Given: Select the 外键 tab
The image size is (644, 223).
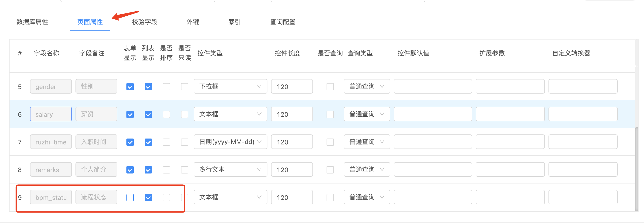Looking at the screenshot, I should coord(193,22).
